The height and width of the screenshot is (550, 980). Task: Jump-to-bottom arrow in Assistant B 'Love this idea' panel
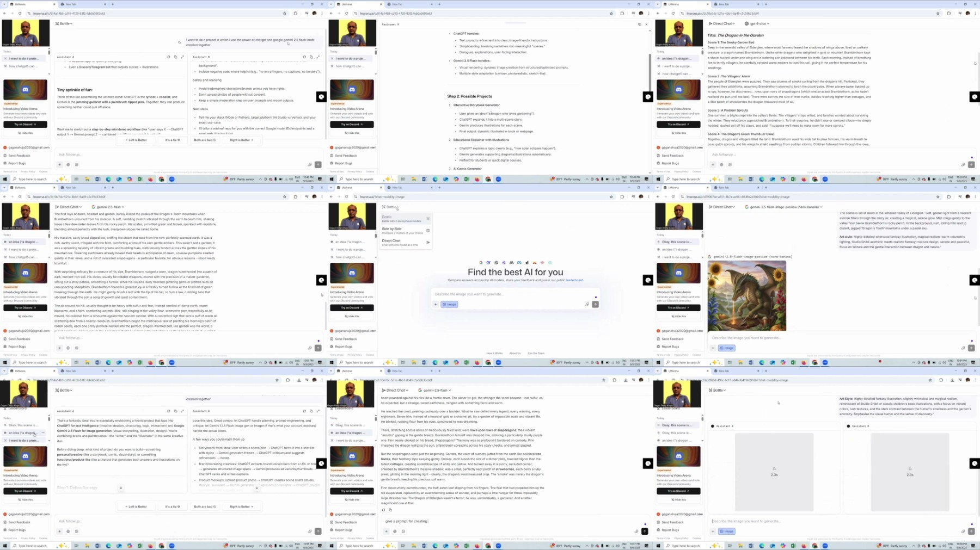point(256,488)
